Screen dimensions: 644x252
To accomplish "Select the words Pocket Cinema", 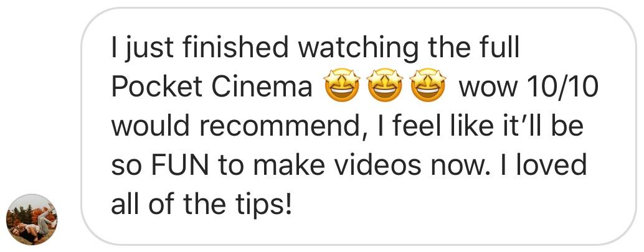I will [x=212, y=87].
